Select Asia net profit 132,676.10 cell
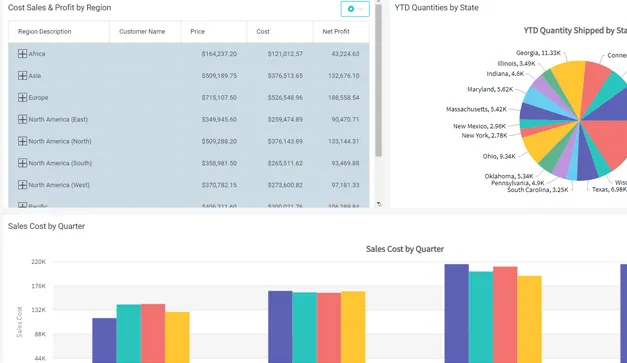Image resolution: width=627 pixels, height=363 pixels. pos(343,76)
